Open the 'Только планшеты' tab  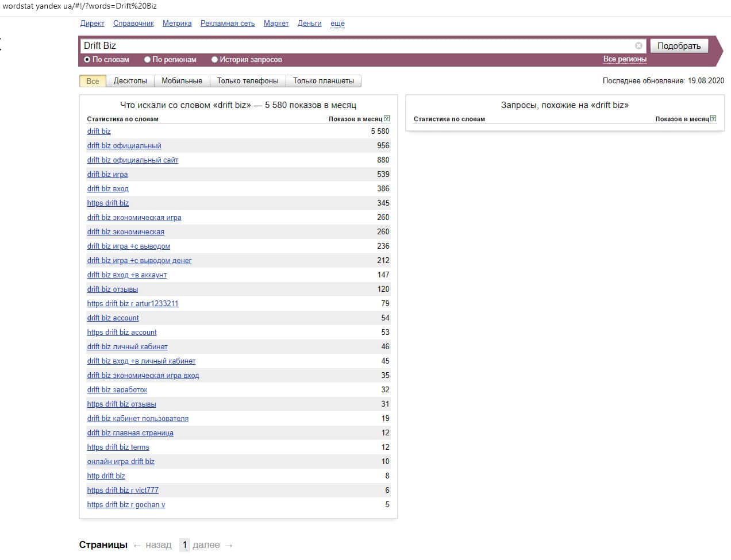point(323,81)
